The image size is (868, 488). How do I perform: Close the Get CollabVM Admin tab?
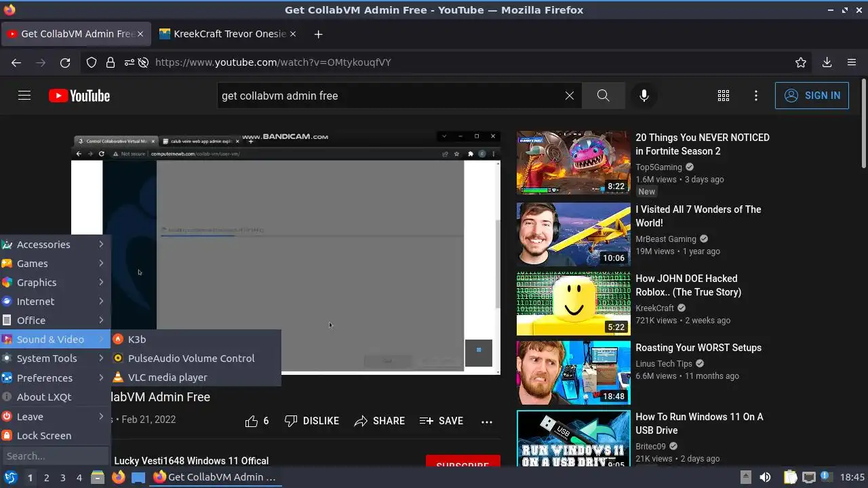pos(140,34)
